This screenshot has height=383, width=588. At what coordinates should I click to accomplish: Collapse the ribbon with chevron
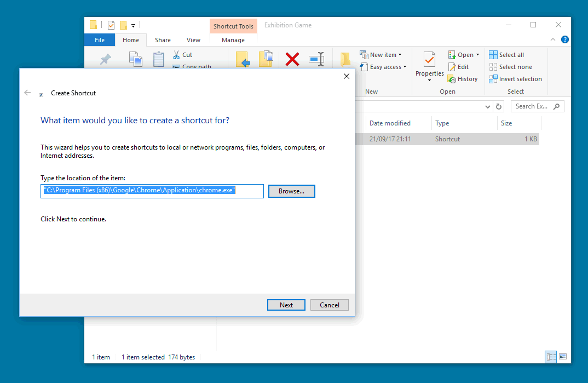point(553,39)
